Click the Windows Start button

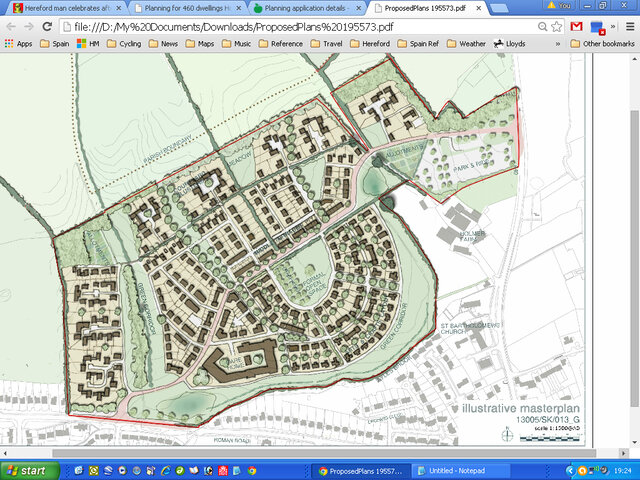click(27, 470)
